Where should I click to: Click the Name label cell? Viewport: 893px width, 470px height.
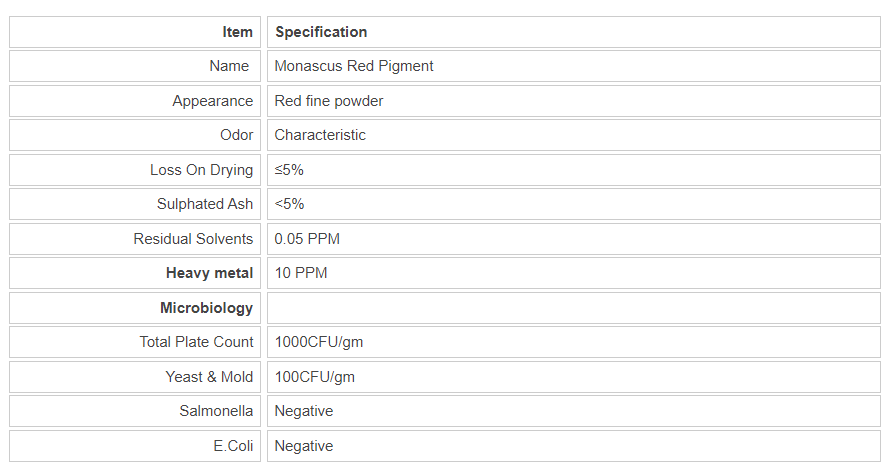coord(229,66)
